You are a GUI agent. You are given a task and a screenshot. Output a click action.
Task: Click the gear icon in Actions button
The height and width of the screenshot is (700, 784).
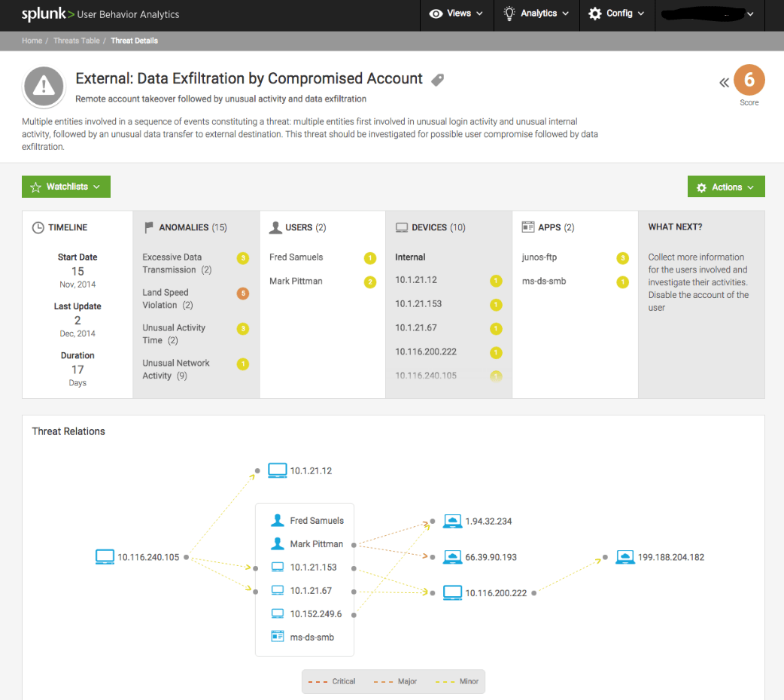(x=701, y=187)
